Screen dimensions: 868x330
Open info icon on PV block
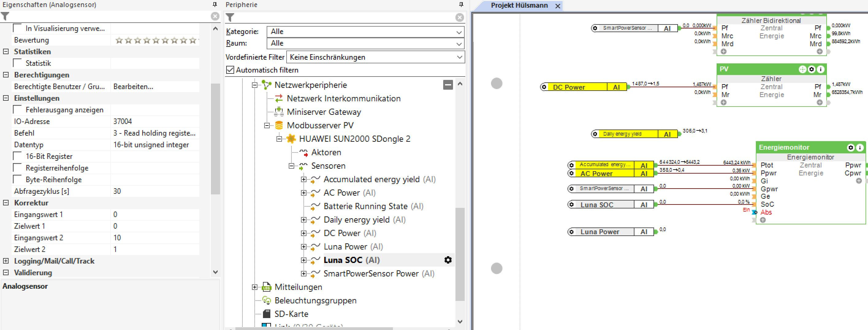(x=821, y=69)
